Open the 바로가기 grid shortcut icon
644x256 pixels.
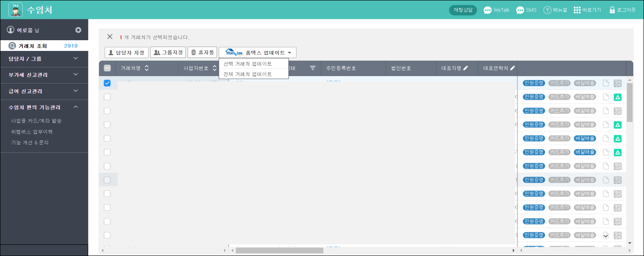pyautogui.click(x=577, y=10)
